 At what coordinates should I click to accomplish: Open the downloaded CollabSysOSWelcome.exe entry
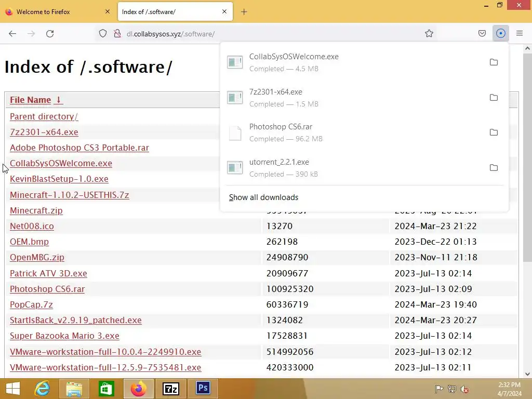353,62
